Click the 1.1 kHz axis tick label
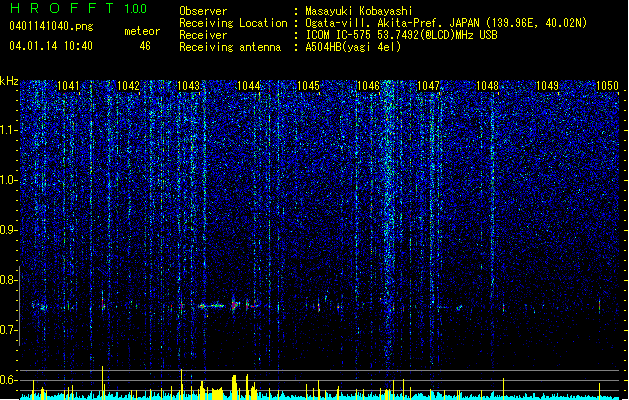The image size is (629, 400). (x=8, y=130)
